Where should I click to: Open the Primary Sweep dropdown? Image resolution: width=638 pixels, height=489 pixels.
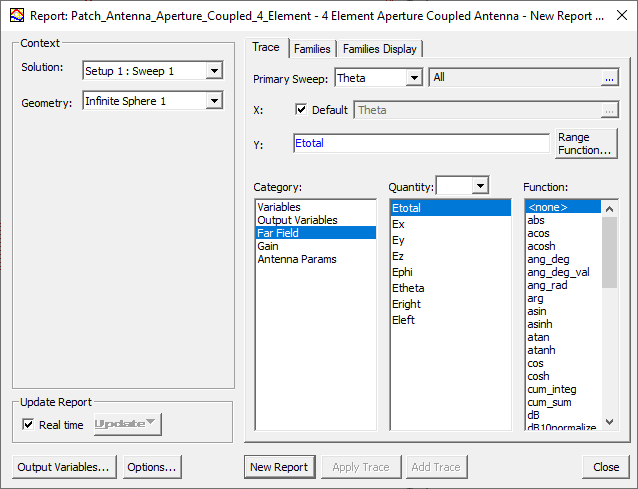pyautogui.click(x=414, y=78)
